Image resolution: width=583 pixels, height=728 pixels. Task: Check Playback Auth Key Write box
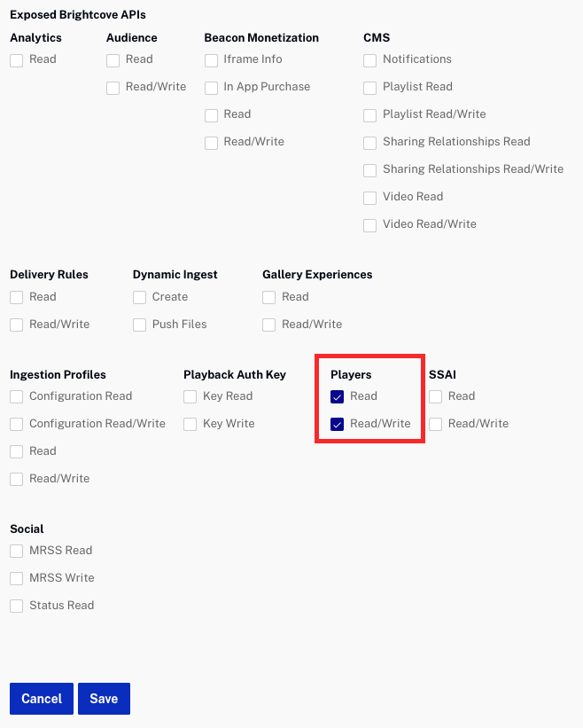point(190,425)
